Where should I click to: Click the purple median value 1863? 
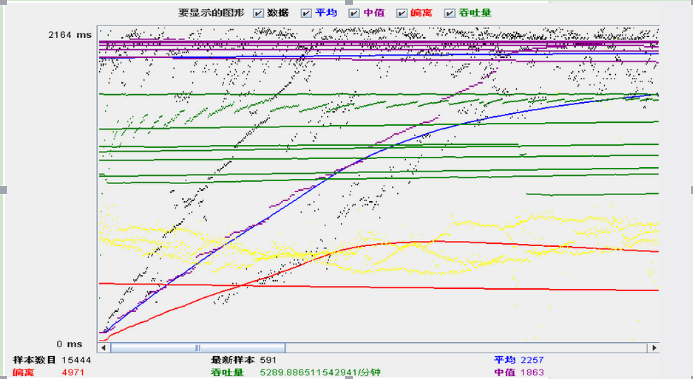pyautogui.click(x=532, y=372)
